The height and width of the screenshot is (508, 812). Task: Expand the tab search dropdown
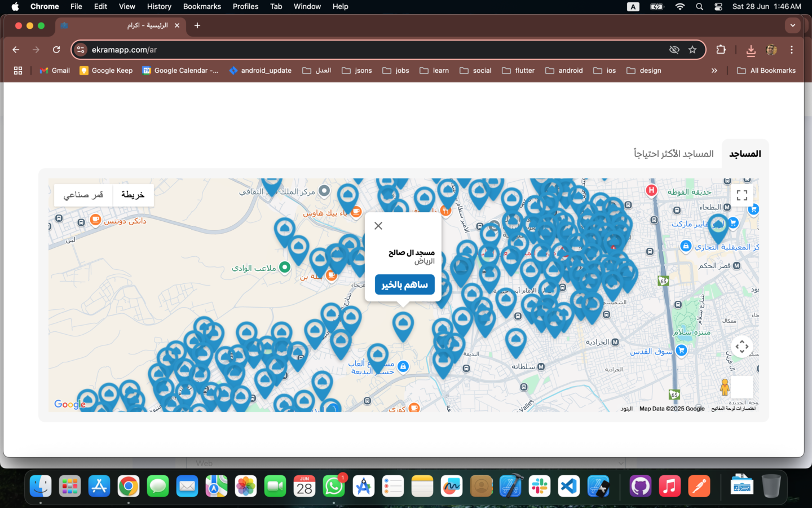[x=793, y=25]
